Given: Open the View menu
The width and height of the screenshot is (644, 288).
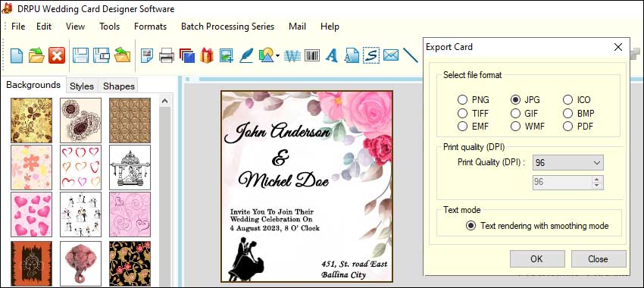Looking at the screenshot, I should [x=75, y=27].
